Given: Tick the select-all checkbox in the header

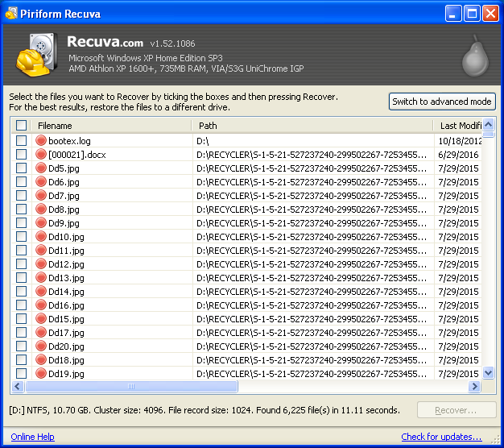Looking at the screenshot, I should click(x=21, y=125).
